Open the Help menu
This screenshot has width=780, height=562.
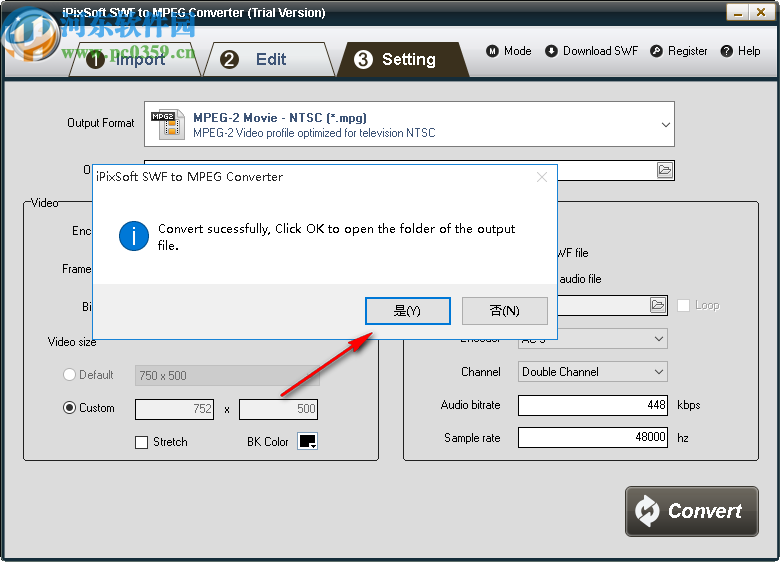click(741, 51)
